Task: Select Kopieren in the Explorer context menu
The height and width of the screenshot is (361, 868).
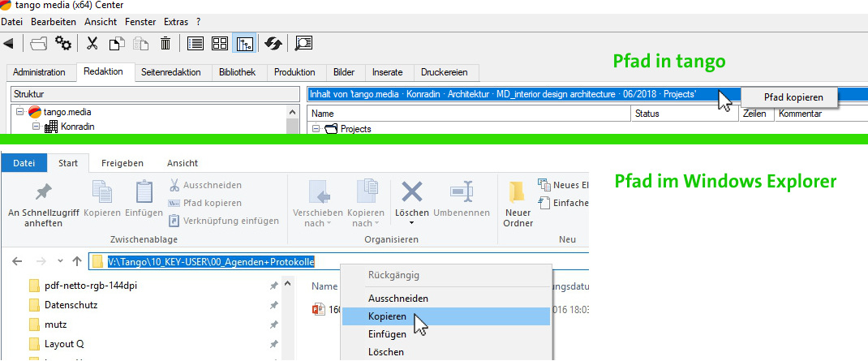Action: tap(387, 316)
